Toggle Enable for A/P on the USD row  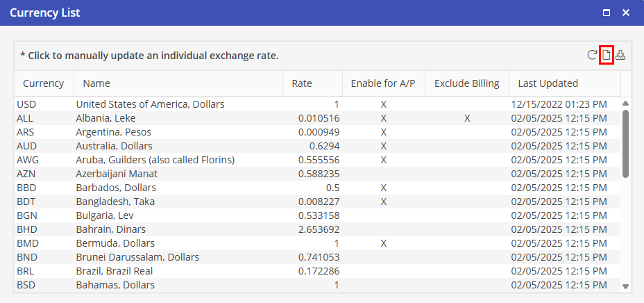pyautogui.click(x=383, y=104)
